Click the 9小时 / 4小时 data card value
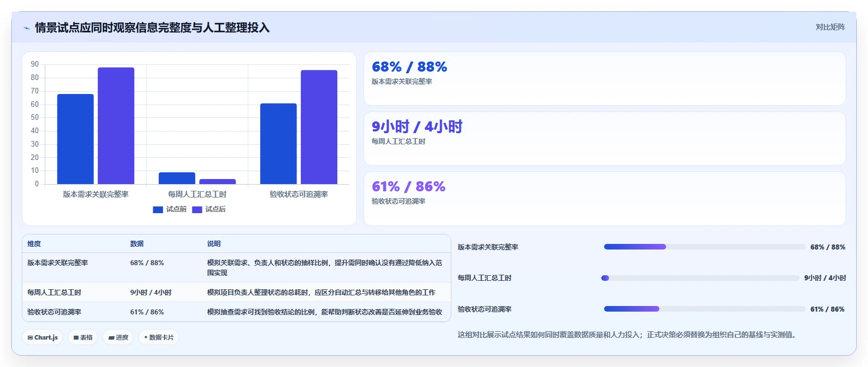 click(x=417, y=127)
